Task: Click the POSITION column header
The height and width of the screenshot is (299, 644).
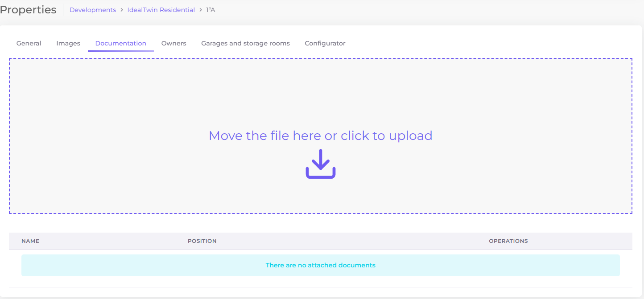Action: click(202, 241)
